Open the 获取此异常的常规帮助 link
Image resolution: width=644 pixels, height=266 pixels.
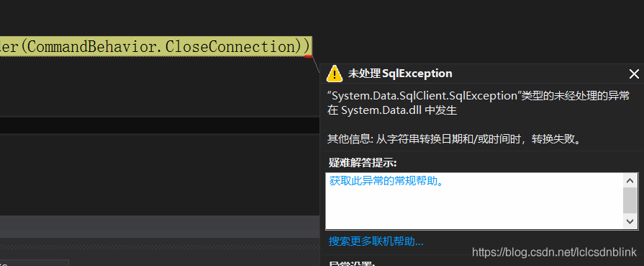click(x=386, y=181)
